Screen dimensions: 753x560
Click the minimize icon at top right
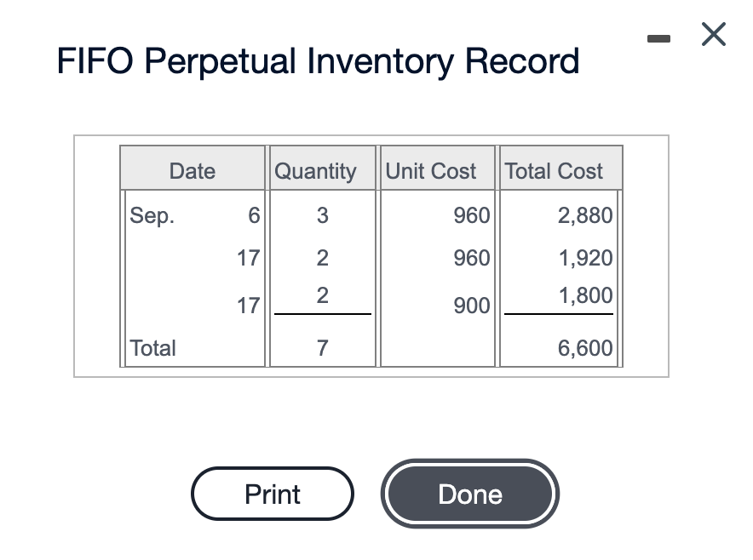[659, 36]
